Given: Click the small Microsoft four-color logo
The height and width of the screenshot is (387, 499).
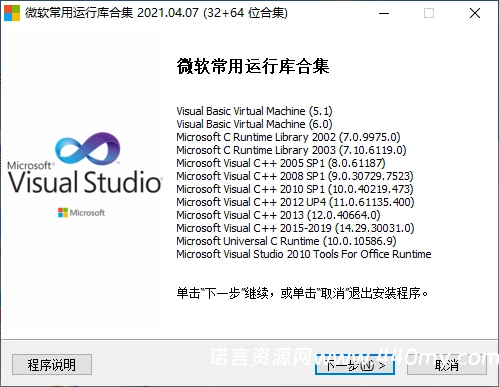Looking at the screenshot, I should (x=63, y=212).
